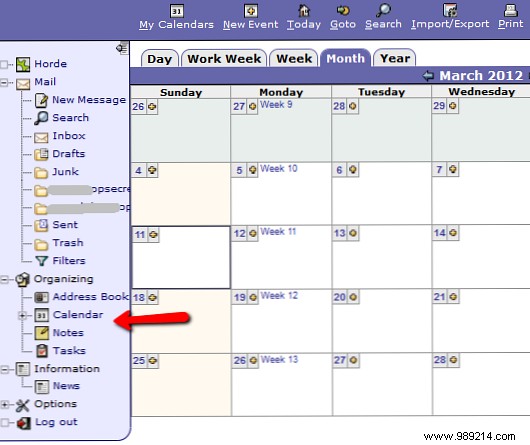Click the New Message compose icon
The image size is (530, 445).
(x=41, y=100)
